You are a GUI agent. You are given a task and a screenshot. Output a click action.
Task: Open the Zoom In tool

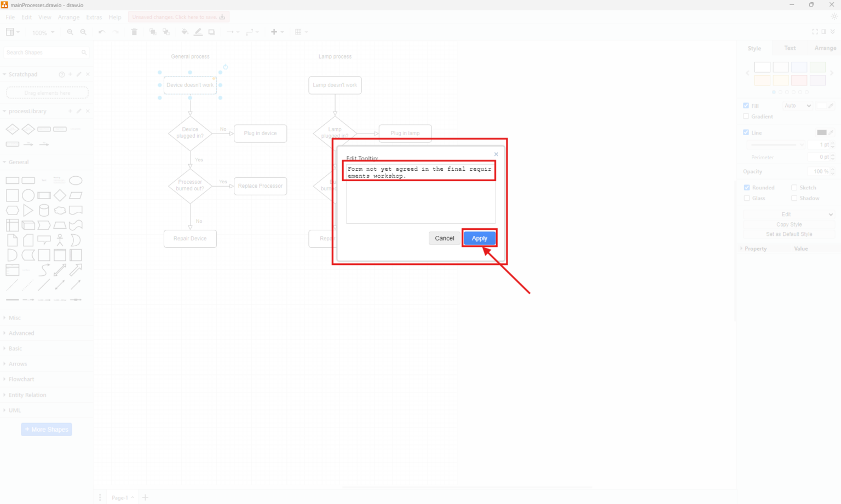tap(70, 32)
